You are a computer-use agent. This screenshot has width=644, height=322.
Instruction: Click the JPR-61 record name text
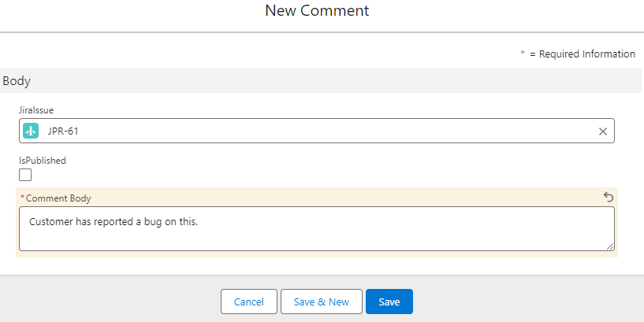point(63,131)
